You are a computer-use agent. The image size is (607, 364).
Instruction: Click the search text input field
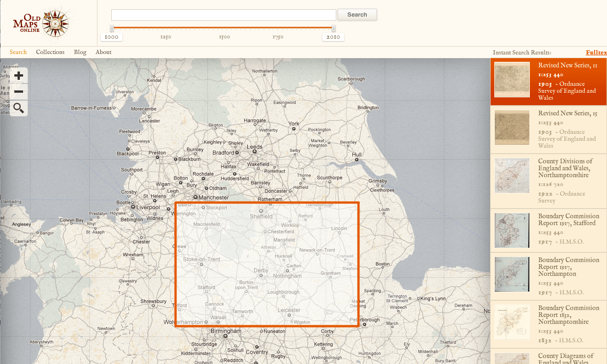pos(224,15)
